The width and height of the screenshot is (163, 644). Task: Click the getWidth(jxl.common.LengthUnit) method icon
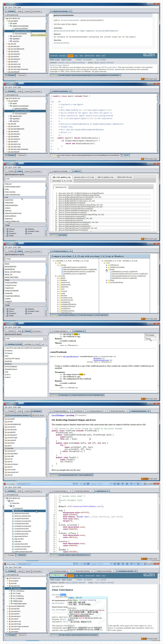coord(111,278)
